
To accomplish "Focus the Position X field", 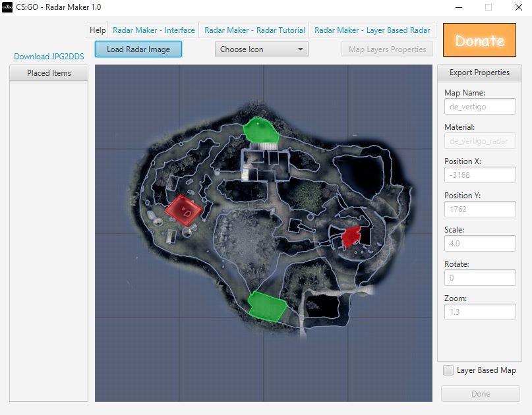I will [x=480, y=175].
